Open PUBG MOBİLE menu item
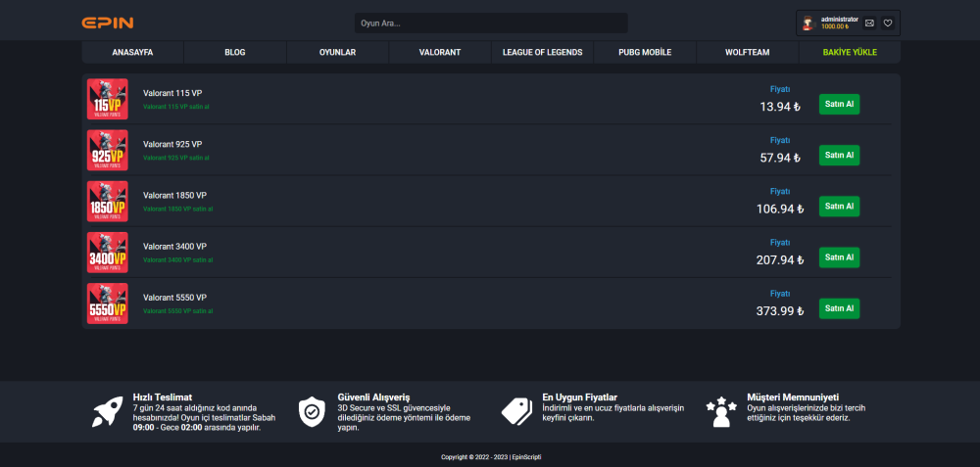Viewport: 980px width, 467px height. [645, 53]
